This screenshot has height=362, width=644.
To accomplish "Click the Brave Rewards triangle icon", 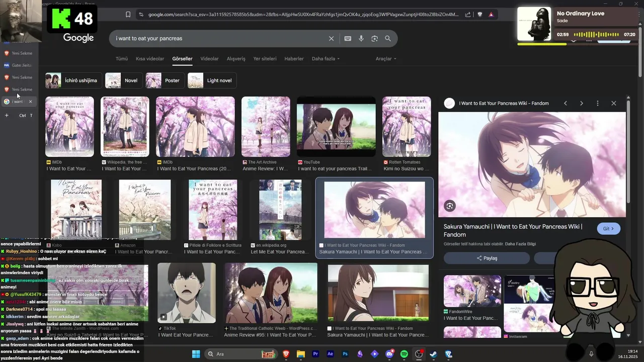I will point(491,15).
